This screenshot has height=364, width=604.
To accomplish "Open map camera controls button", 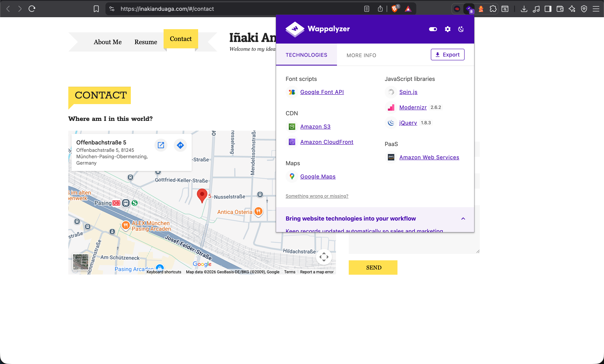I will [x=324, y=257].
